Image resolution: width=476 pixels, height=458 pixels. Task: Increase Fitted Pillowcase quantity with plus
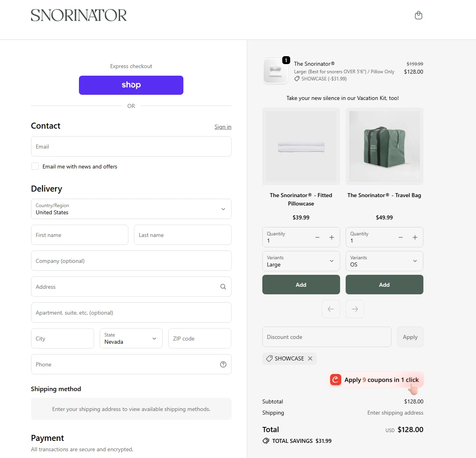coord(332,237)
